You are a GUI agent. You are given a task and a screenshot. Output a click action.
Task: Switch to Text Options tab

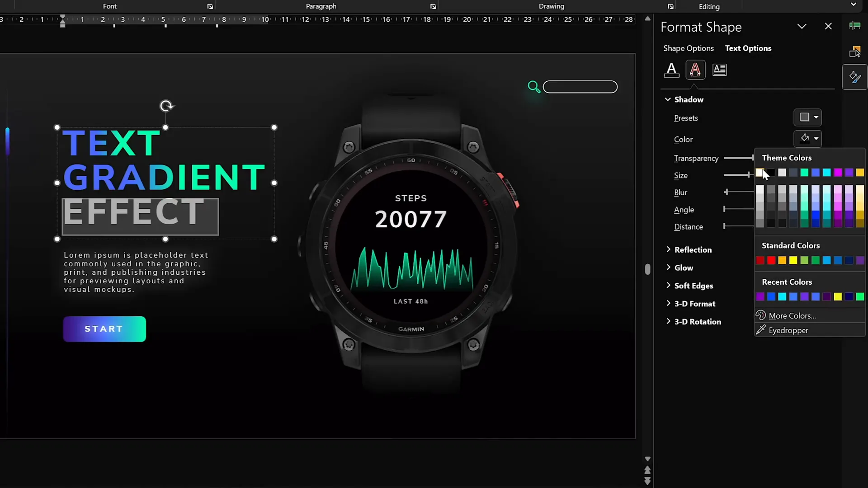coord(748,48)
